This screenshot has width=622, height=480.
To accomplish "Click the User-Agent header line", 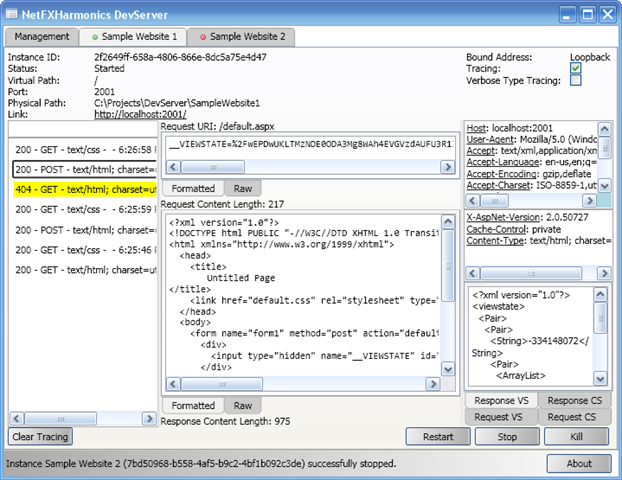I will click(532, 139).
